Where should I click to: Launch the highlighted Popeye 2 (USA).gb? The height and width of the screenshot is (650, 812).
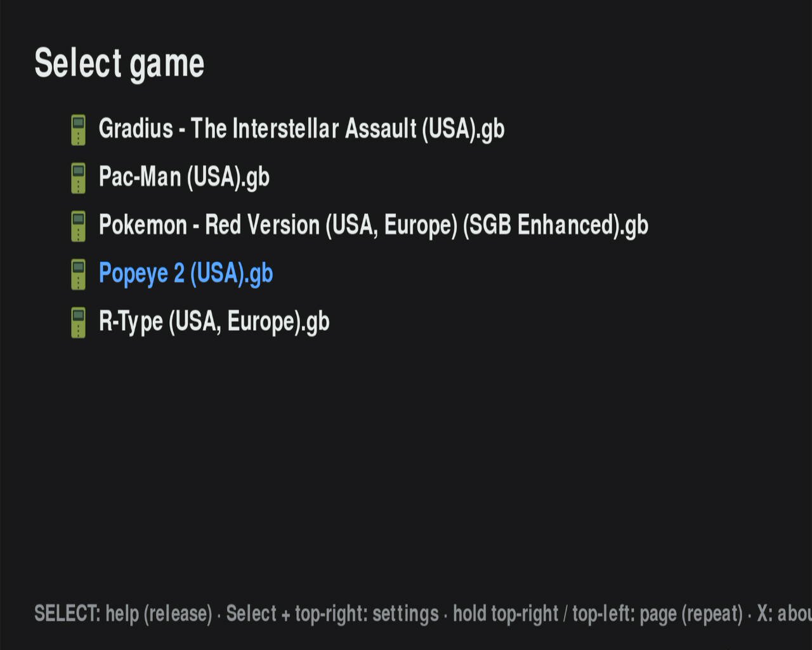pyautogui.click(x=186, y=274)
